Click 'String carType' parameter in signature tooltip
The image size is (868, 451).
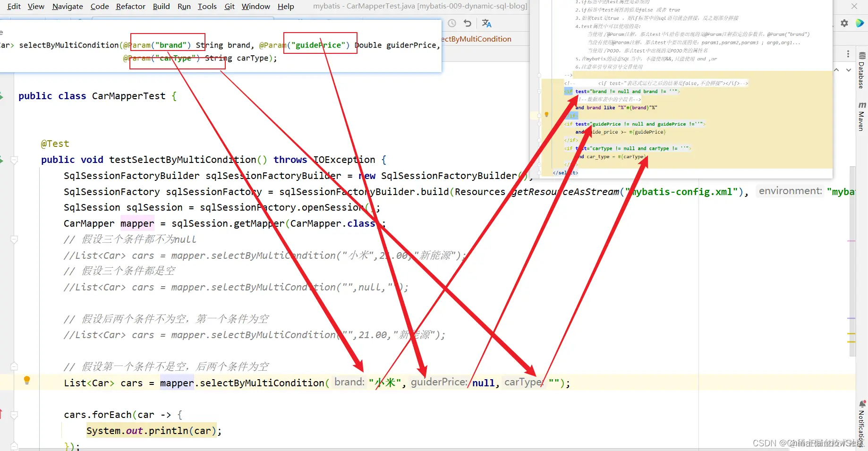[236, 58]
